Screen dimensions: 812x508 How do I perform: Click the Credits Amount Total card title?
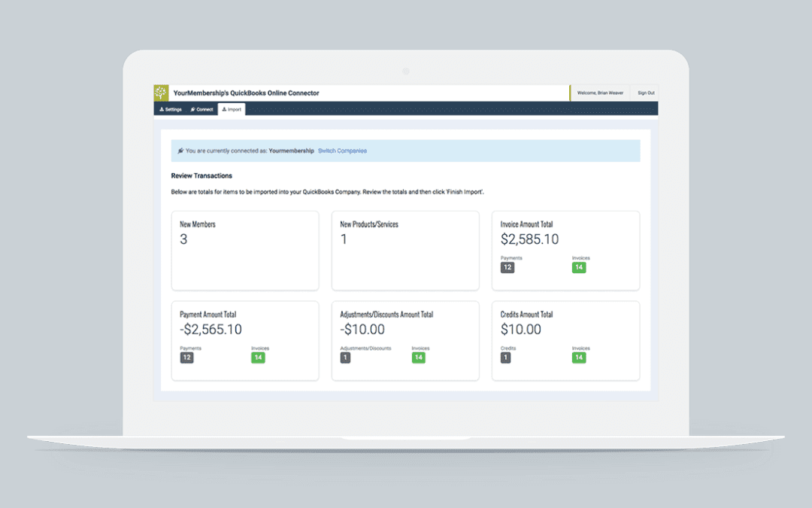526,315
